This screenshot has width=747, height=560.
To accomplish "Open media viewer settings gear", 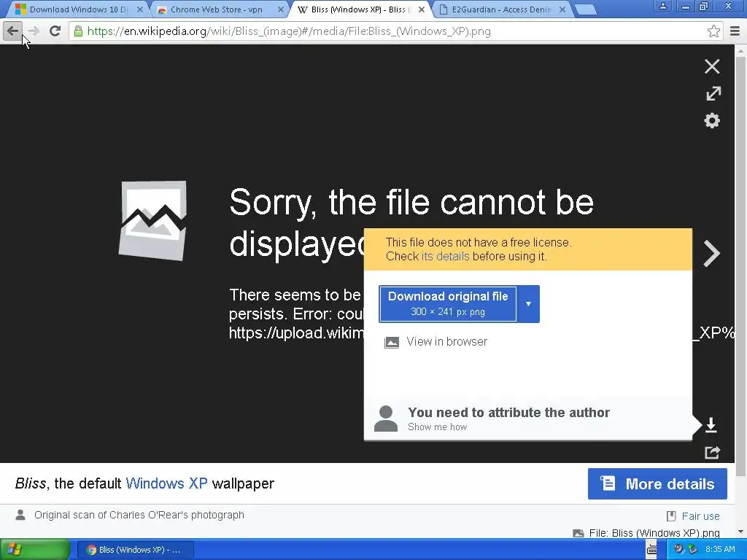I will (712, 120).
